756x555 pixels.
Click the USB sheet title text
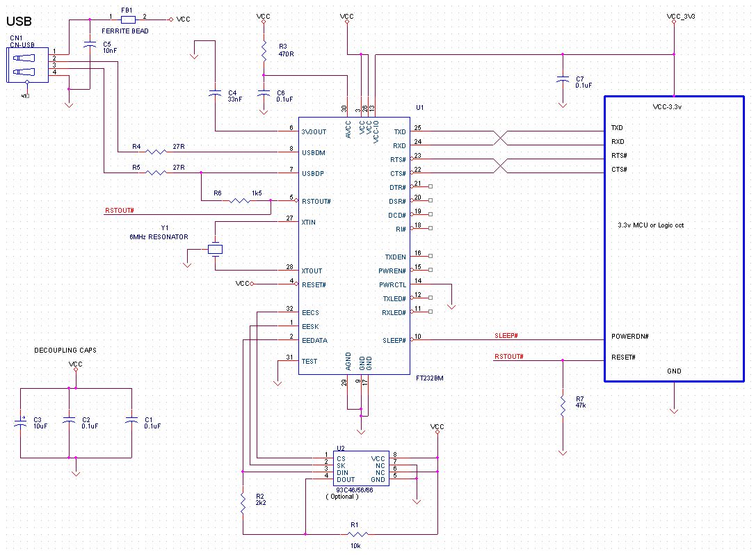point(19,22)
